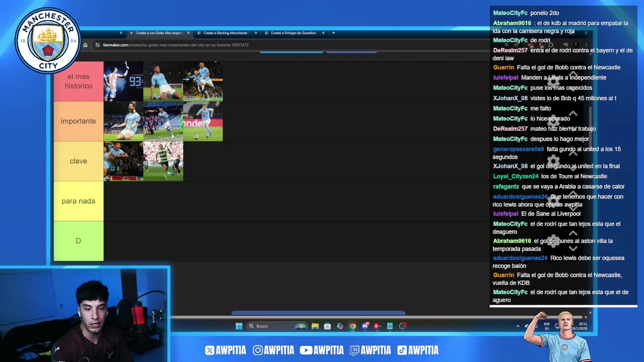Close 'Create a Fichajes de Guardiola' tab
This screenshot has width=644, height=362.
click(x=323, y=33)
